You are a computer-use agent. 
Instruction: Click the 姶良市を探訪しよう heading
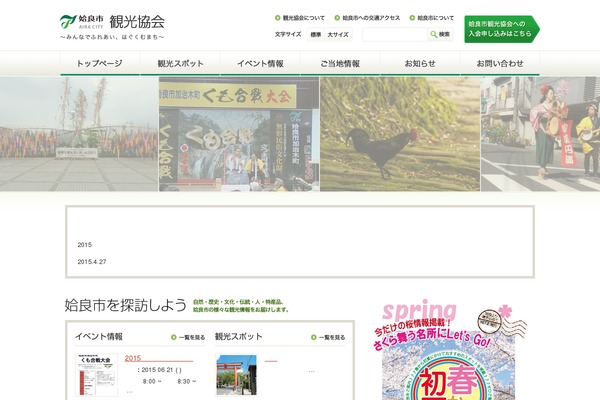click(126, 305)
